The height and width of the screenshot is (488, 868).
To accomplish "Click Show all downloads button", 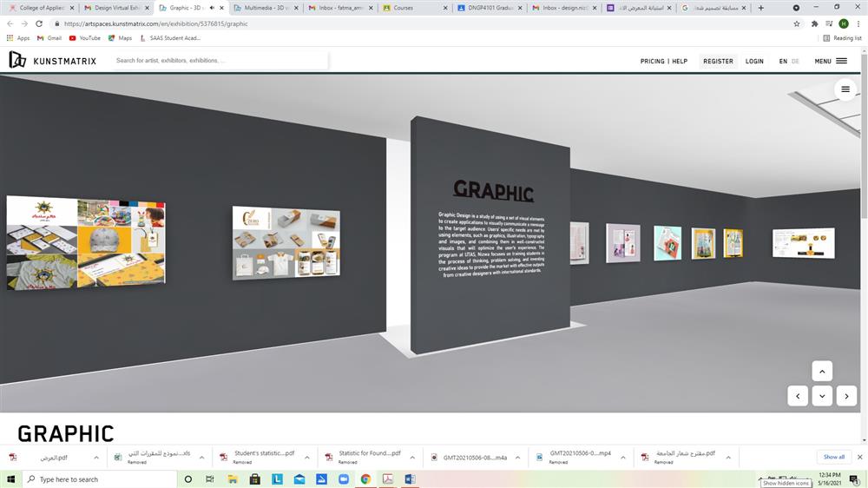I will (x=833, y=457).
